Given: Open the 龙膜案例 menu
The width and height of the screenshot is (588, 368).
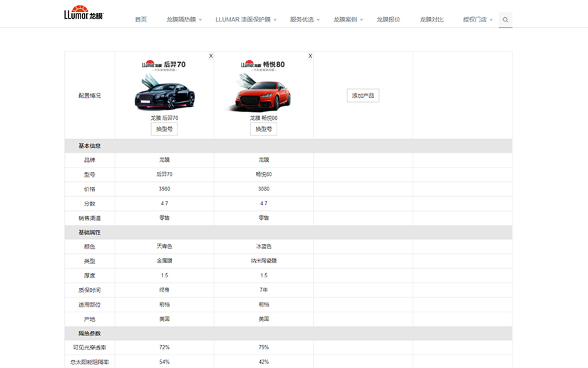Looking at the screenshot, I should pyautogui.click(x=345, y=19).
